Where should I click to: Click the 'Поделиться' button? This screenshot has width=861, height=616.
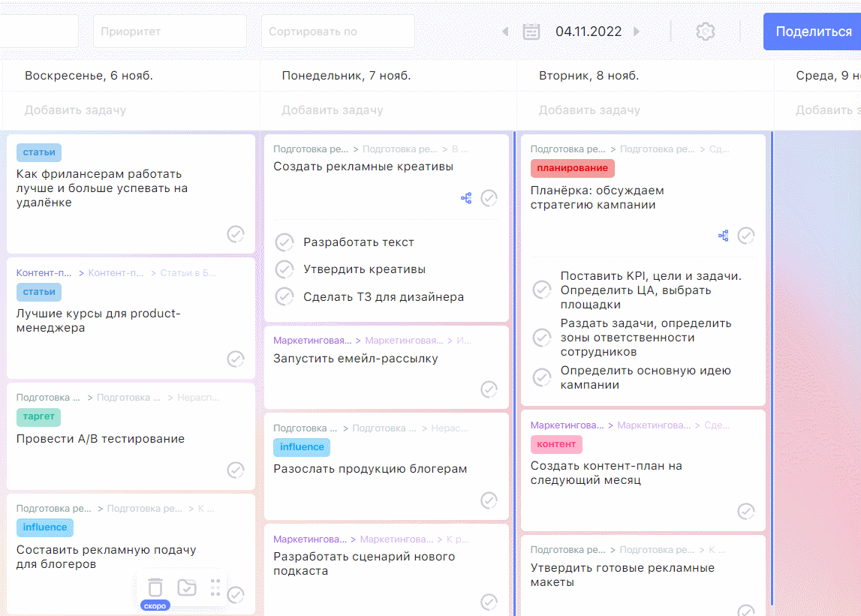(813, 32)
